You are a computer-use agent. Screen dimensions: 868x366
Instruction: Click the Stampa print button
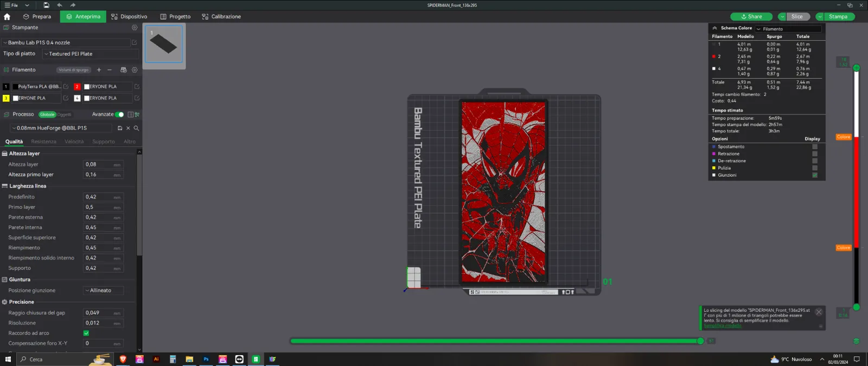point(839,17)
